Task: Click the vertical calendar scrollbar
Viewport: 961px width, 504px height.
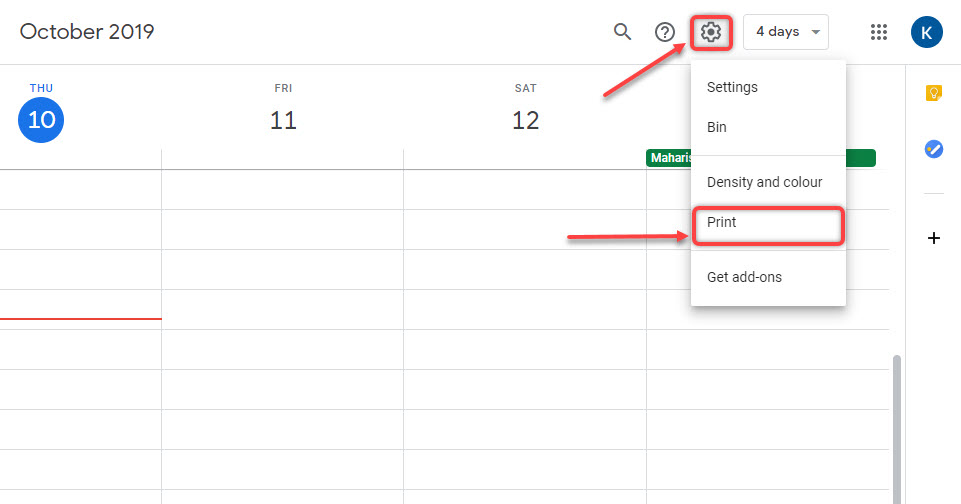Action: point(897,429)
